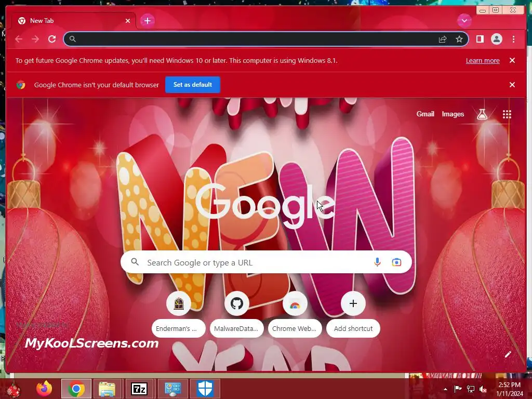Open the Action Center flag icon
532x399 pixels.
tap(458, 389)
